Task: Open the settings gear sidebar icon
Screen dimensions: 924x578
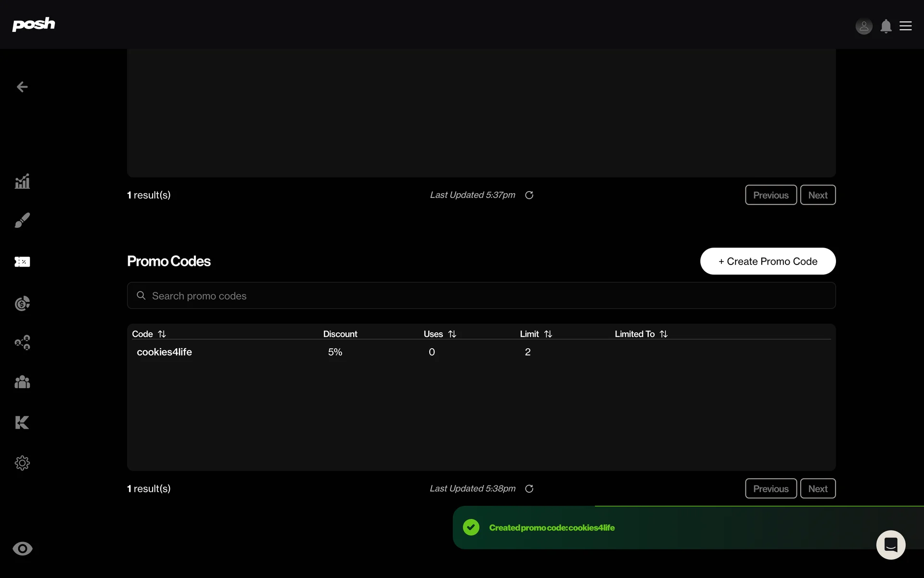Action: [x=22, y=463]
